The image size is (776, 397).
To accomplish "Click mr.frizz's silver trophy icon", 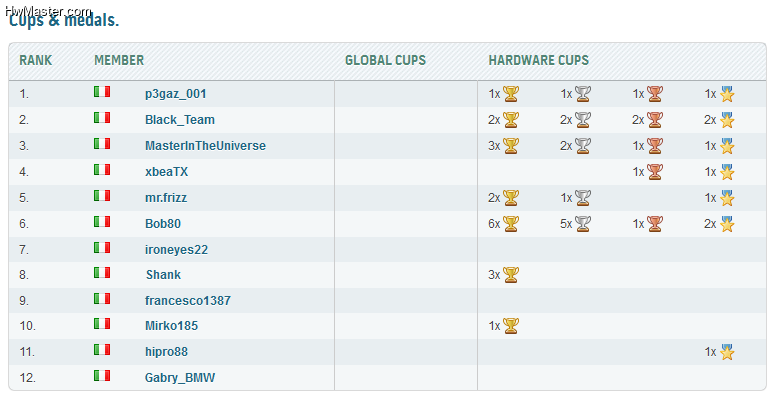I will (x=583, y=198).
